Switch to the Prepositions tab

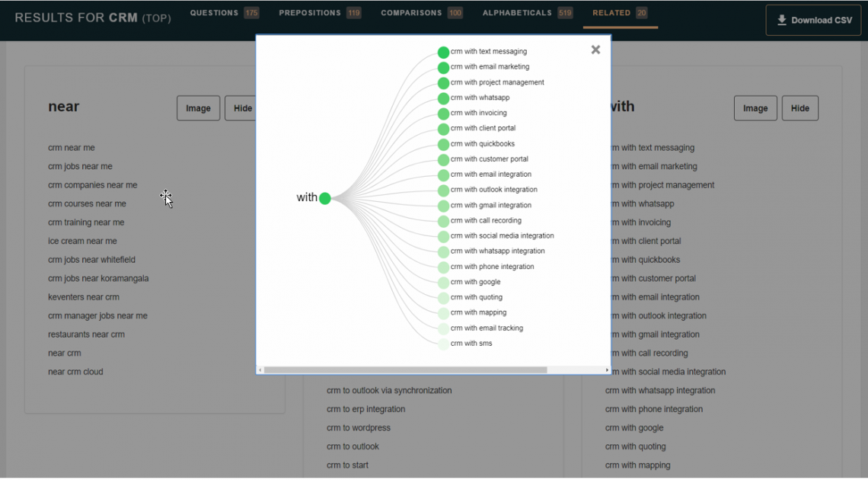point(319,13)
